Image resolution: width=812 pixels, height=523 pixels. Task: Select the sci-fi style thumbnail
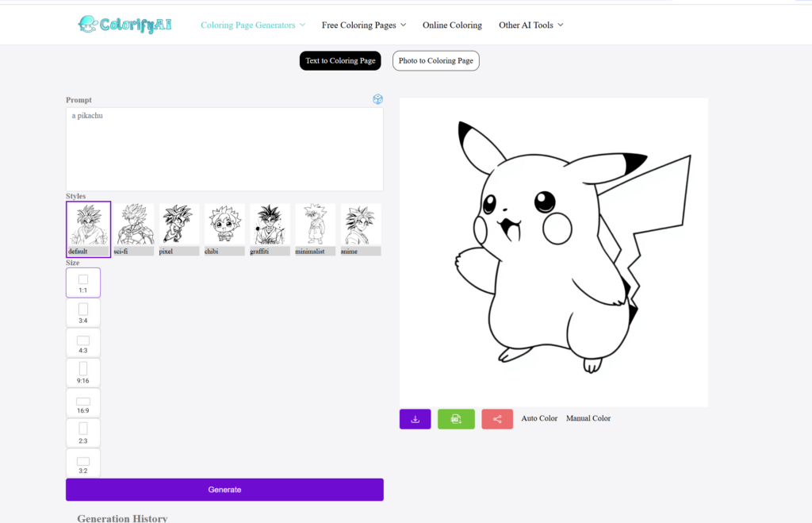click(133, 229)
